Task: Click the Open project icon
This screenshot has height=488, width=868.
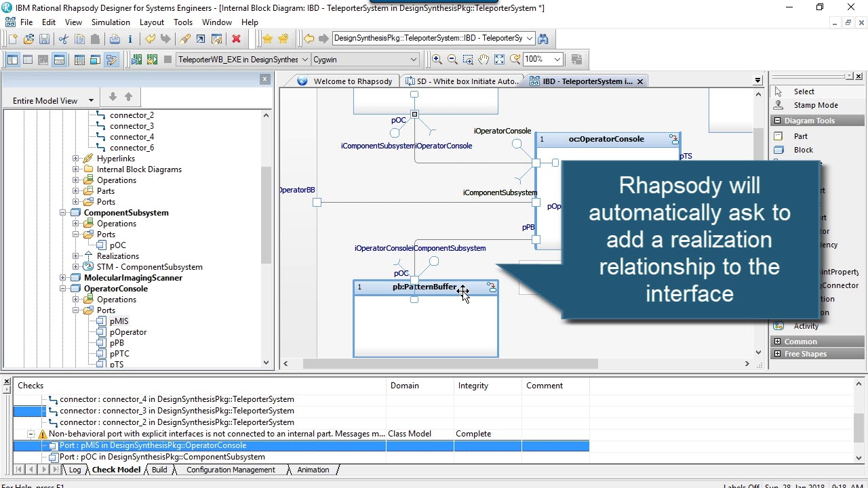Action: pyautogui.click(x=28, y=39)
